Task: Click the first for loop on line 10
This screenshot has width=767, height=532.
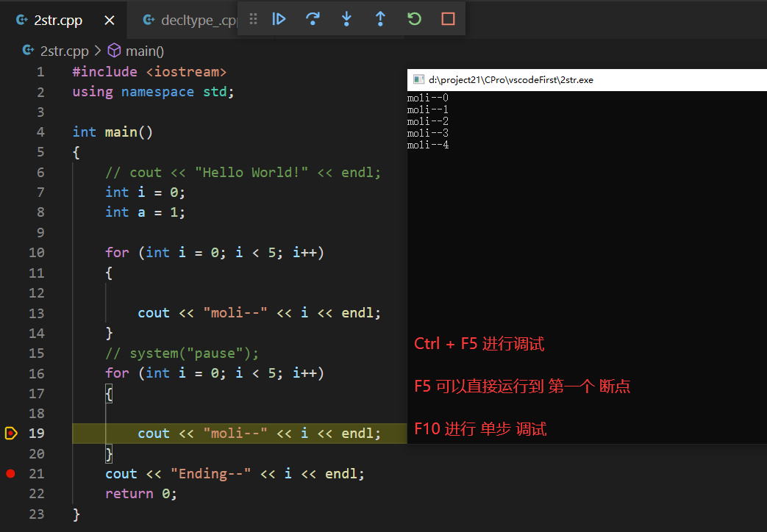Action: [x=214, y=252]
